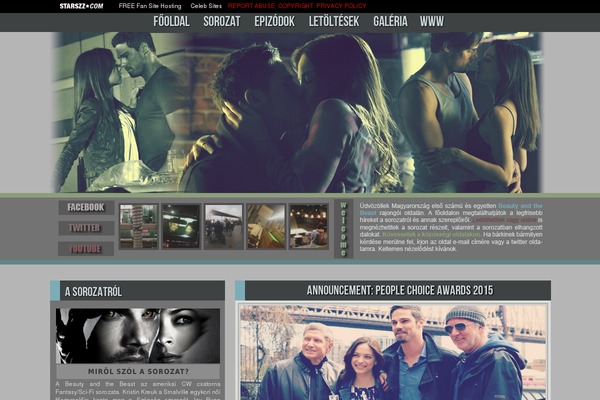Open the SOROZAT menu item

[222, 21]
